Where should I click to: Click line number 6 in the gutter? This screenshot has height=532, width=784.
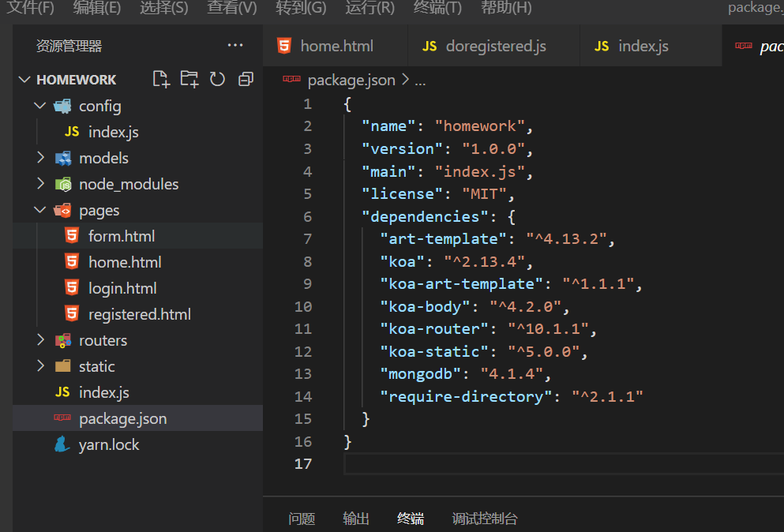307,216
